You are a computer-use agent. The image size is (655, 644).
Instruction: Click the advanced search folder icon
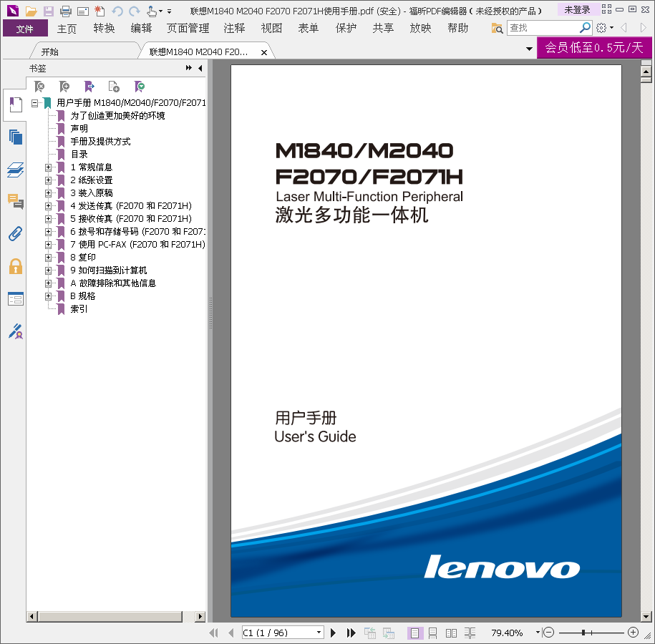[497, 29]
